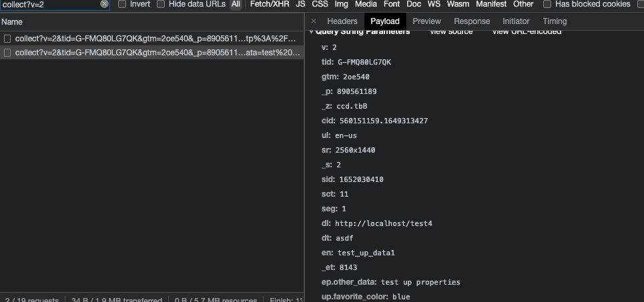Filter by Fetch/XHR requests
644x302 pixels.
(x=270, y=4)
